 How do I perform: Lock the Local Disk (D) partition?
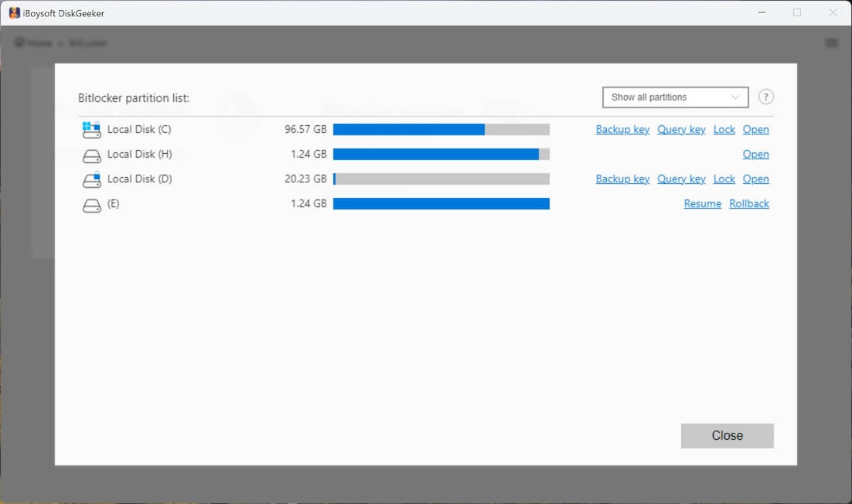coord(724,179)
